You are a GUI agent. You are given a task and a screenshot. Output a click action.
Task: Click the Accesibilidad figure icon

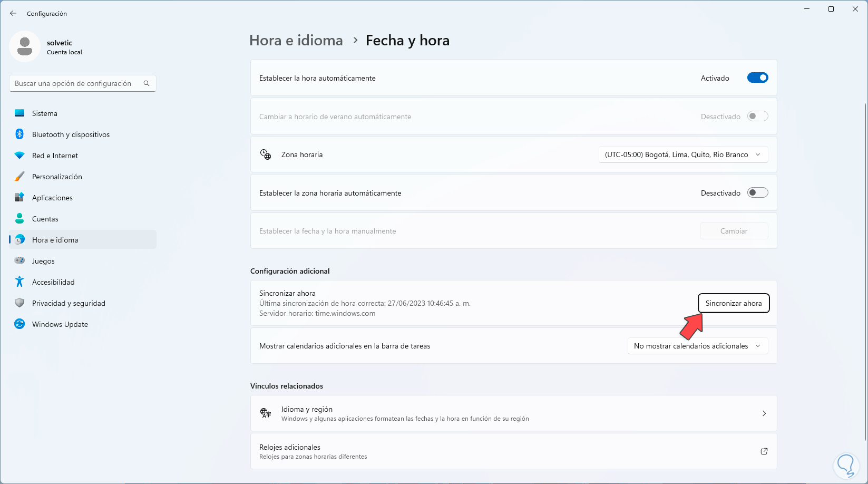tap(19, 282)
